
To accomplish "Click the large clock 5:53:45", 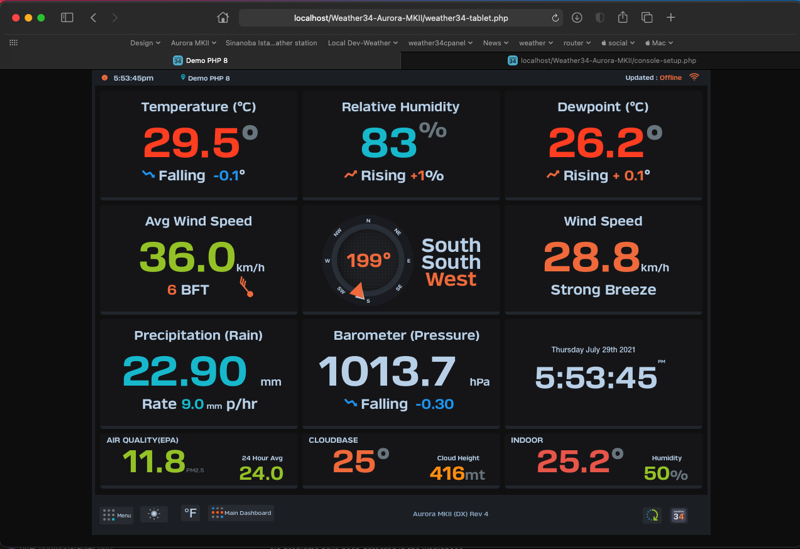I will [x=595, y=378].
